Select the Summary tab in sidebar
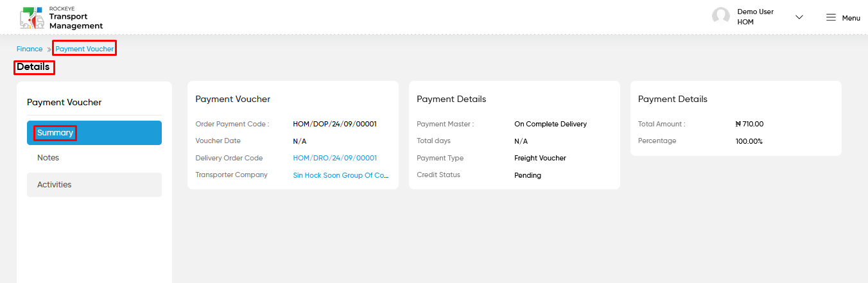Viewport: 868px width, 283px height. click(94, 133)
